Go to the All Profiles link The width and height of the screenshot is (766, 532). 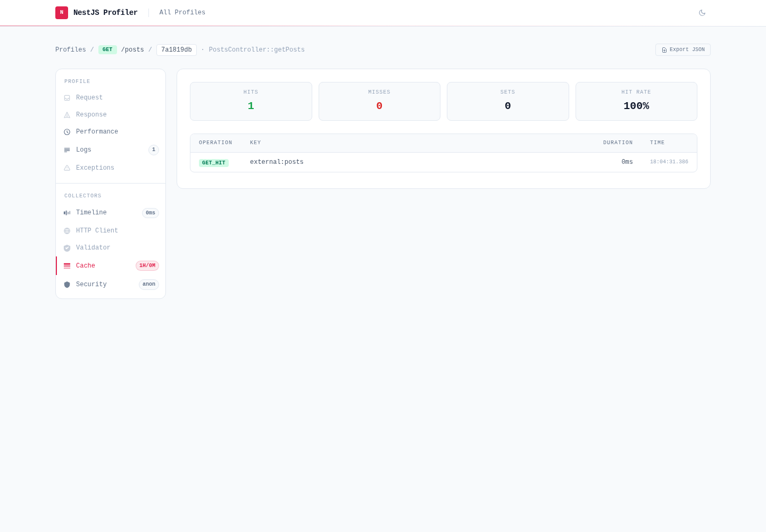tap(182, 13)
